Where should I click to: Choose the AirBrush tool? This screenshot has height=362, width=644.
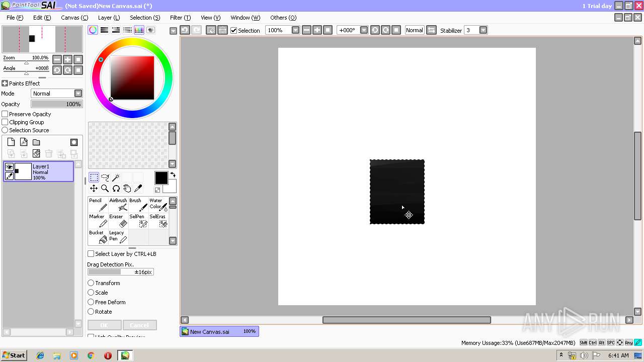pos(118,205)
